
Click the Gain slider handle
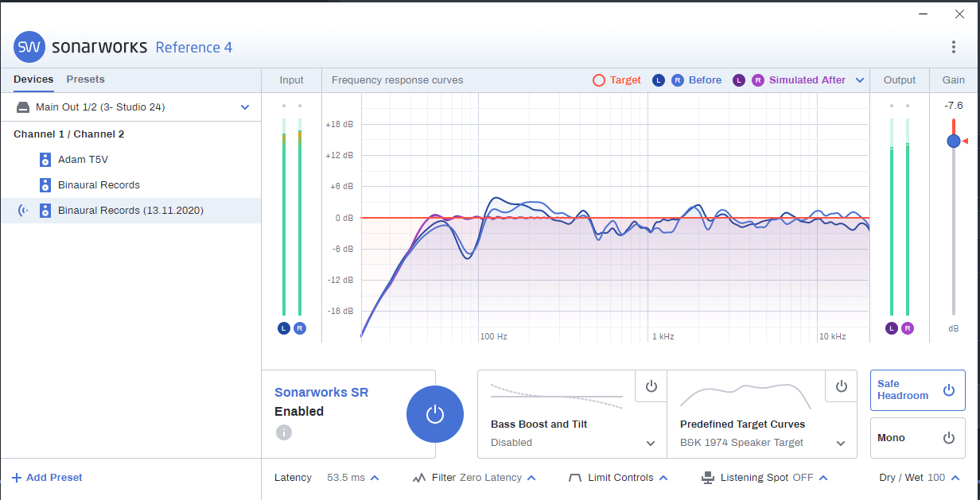(x=954, y=141)
